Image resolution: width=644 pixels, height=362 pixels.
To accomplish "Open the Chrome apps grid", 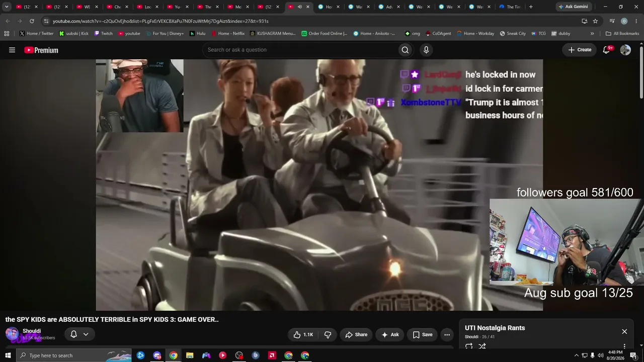I will (7, 34).
